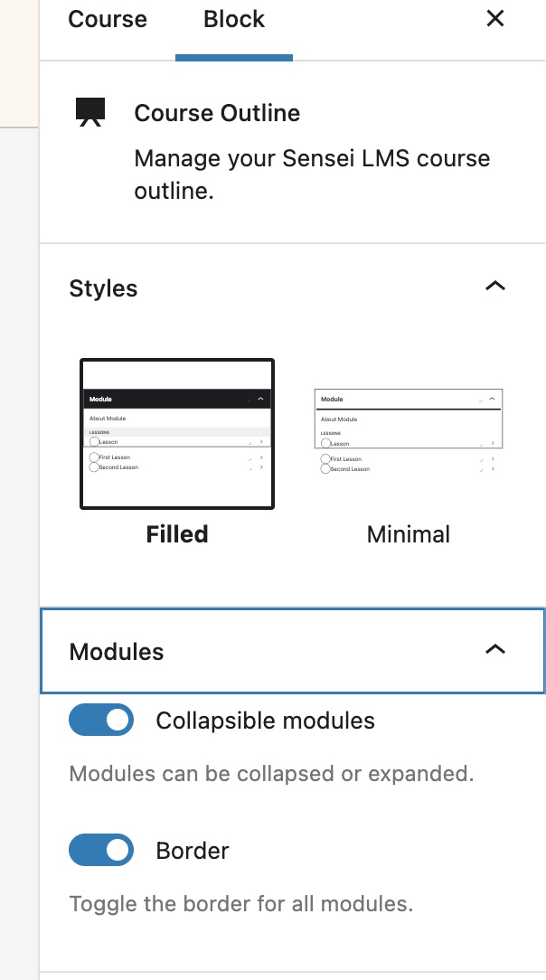Open the Block tab
Image resolution: width=546 pixels, height=980 pixels.
(x=233, y=19)
